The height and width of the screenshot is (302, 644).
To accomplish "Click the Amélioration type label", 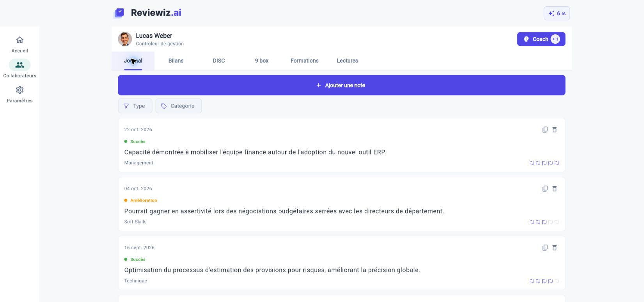I will [144, 200].
